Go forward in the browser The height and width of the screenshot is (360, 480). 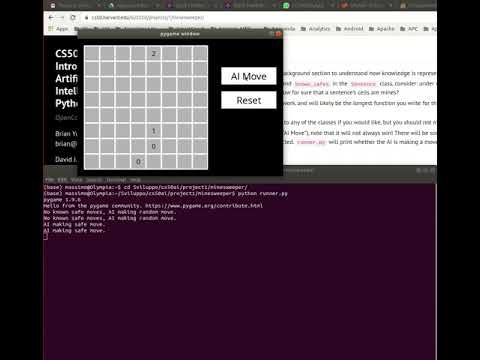[61, 17]
